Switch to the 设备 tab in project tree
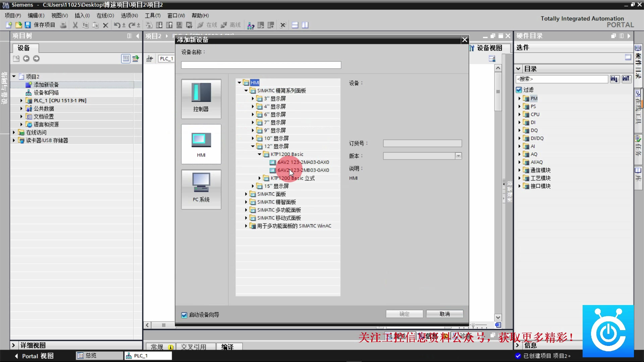Viewport: 644px width, 362px height. (25, 48)
